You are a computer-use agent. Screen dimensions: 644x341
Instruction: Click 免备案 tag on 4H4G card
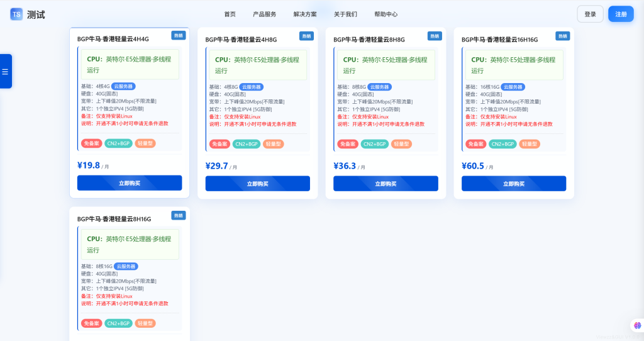pyautogui.click(x=92, y=143)
